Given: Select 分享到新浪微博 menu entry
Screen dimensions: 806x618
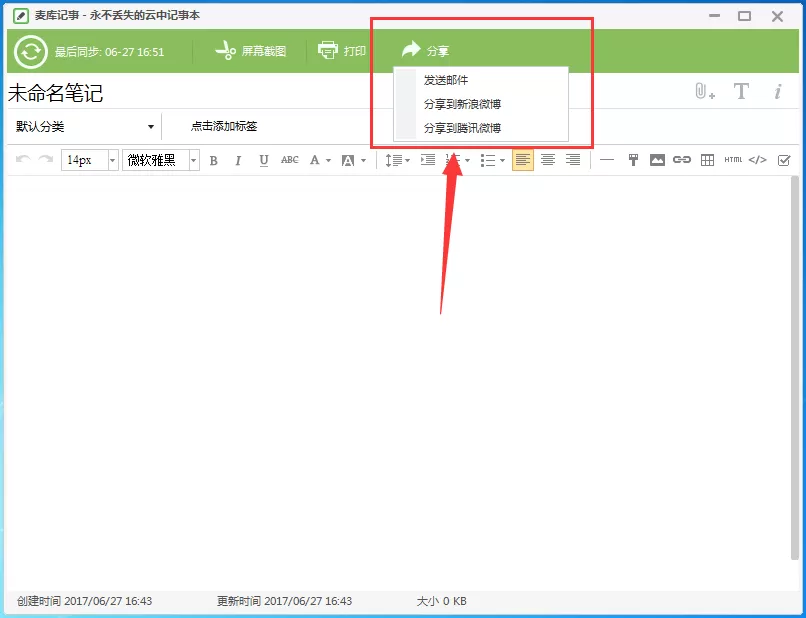Looking at the screenshot, I should [x=462, y=104].
